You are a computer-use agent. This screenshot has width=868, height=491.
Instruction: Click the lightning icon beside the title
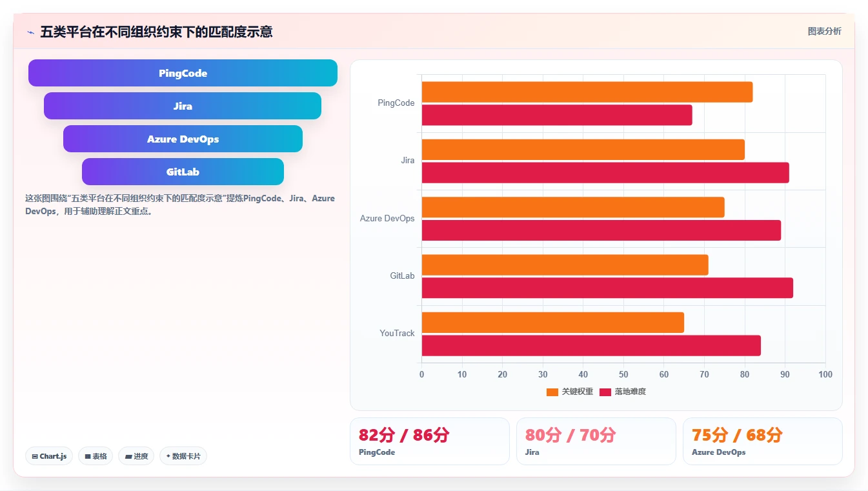[30, 32]
